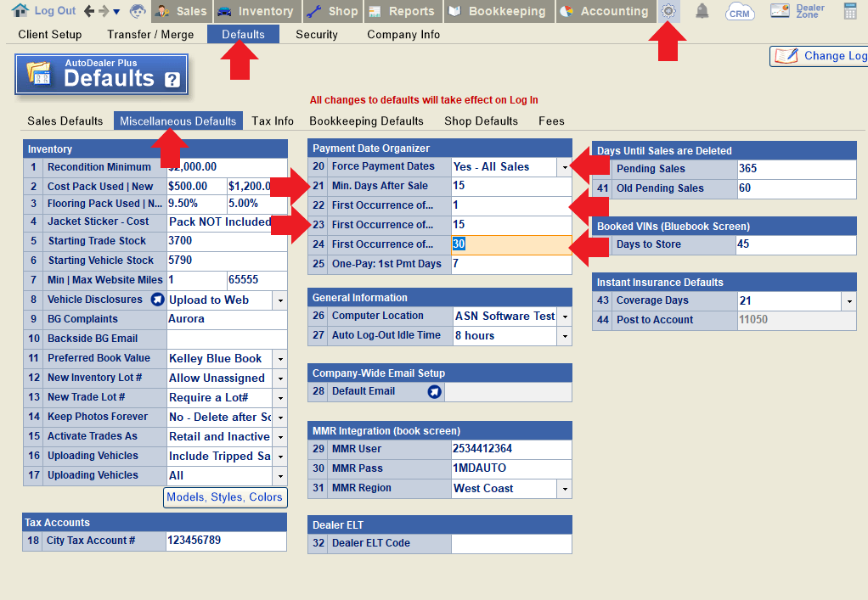Expand the Vehicle Disclosures dropdown
The image size is (868, 600).
pos(280,300)
